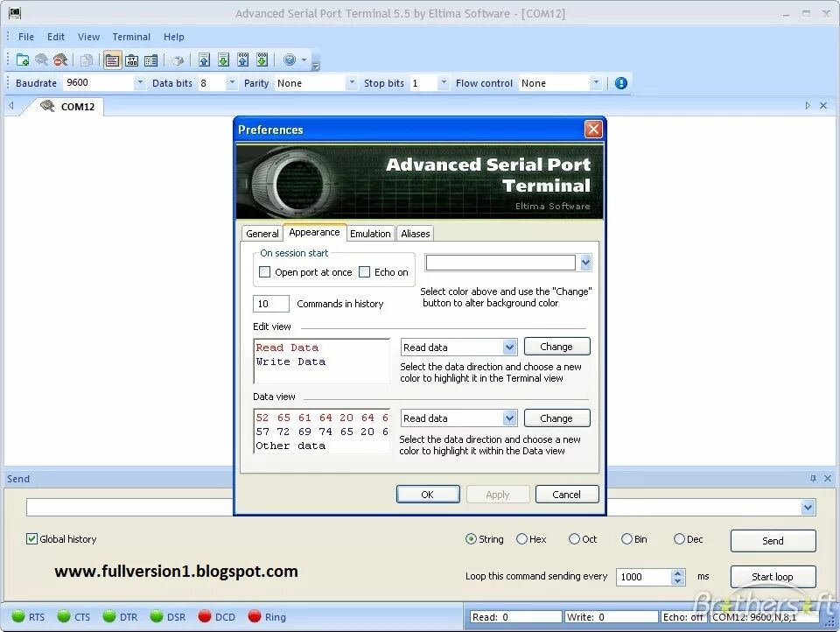This screenshot has width=840, height=632.
Task: Open the Edit menu
Action: click(56, 37)
